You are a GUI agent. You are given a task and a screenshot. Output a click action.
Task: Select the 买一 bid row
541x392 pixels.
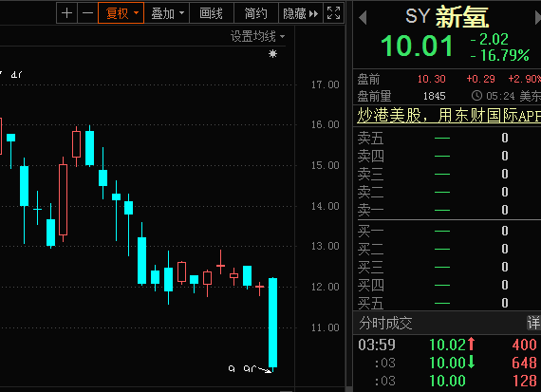pos(447,231)
